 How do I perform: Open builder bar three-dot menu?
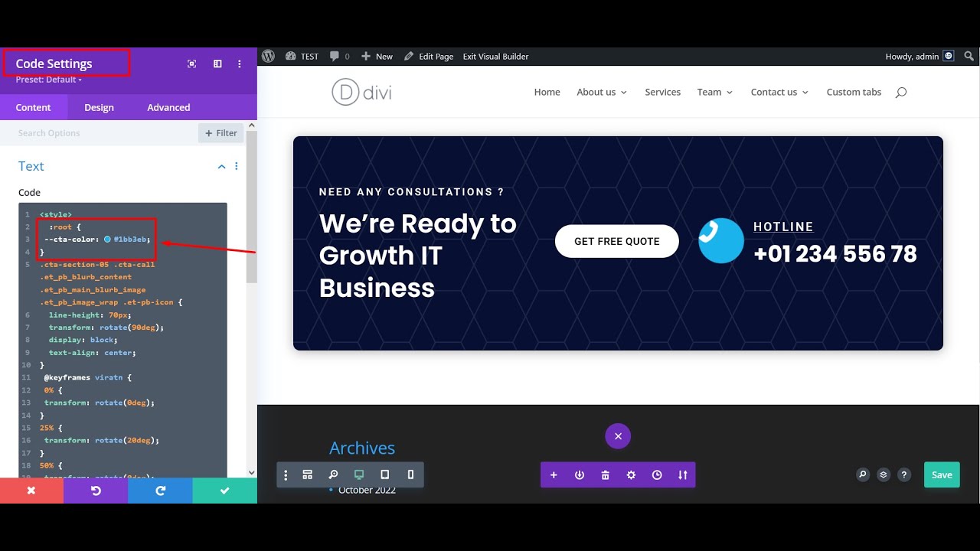[x=286, y=475]
